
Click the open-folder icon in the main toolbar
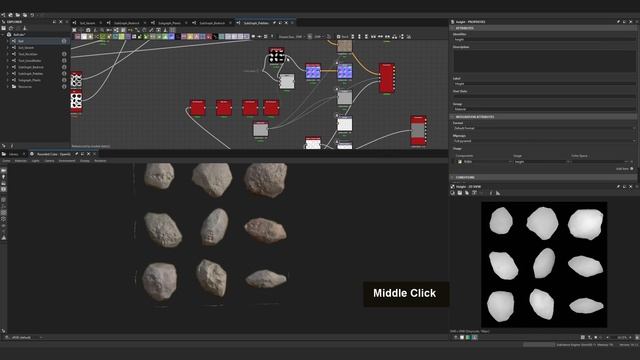[x=18, y=15]
